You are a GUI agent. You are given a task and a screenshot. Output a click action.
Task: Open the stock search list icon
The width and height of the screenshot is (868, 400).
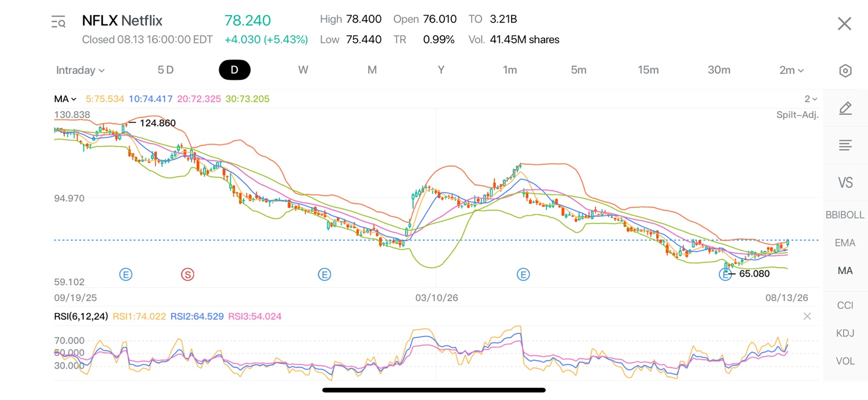coord(58,22)
